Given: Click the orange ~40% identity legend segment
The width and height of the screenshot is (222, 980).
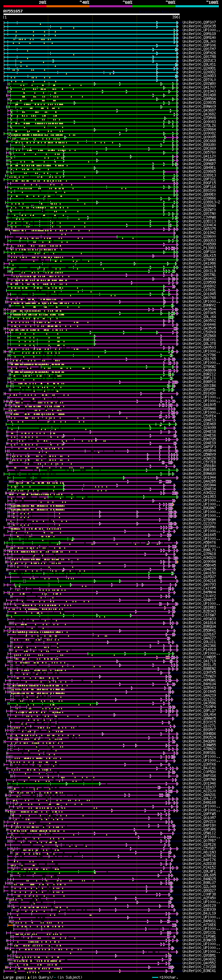Looking at the screenshot, I should [68, 6].
